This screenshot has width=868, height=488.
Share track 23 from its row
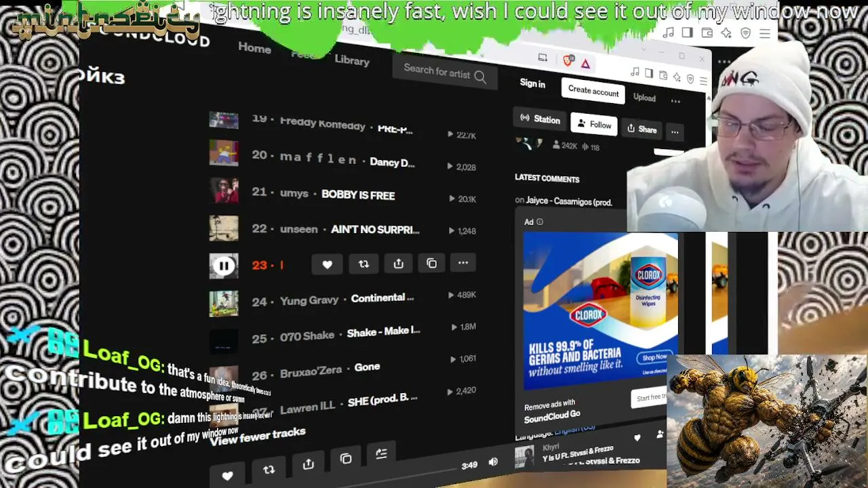398,263
